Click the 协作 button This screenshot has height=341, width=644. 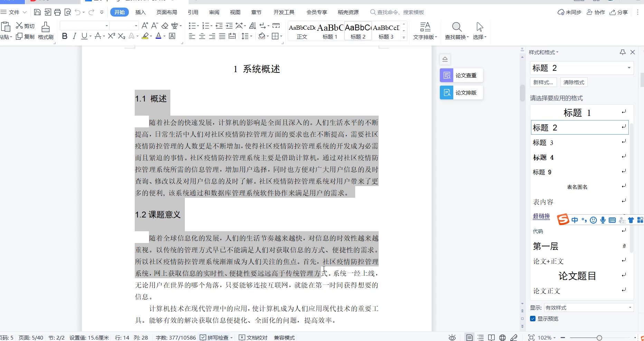pos(596,12)
